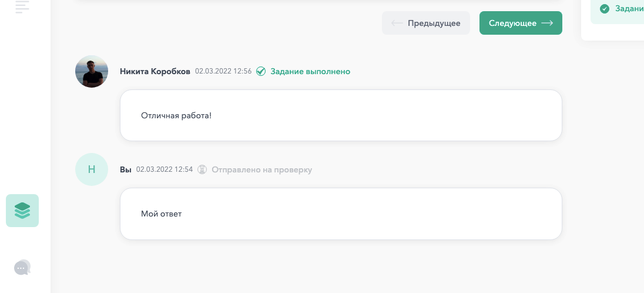Go to the next task via Следующее

pos(521,23)
